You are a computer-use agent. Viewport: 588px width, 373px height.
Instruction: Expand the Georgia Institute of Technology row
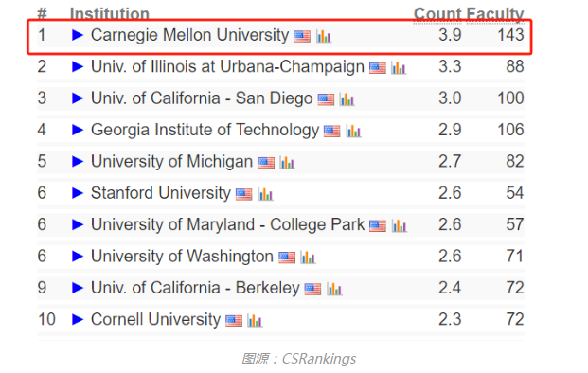tap(78, 130)
